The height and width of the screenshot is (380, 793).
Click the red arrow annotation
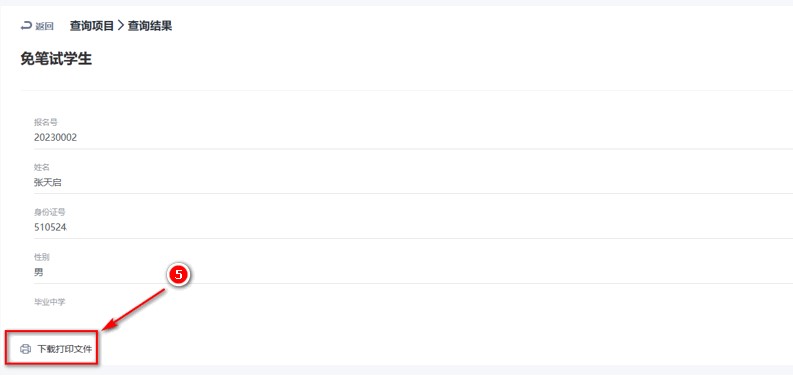134,310
